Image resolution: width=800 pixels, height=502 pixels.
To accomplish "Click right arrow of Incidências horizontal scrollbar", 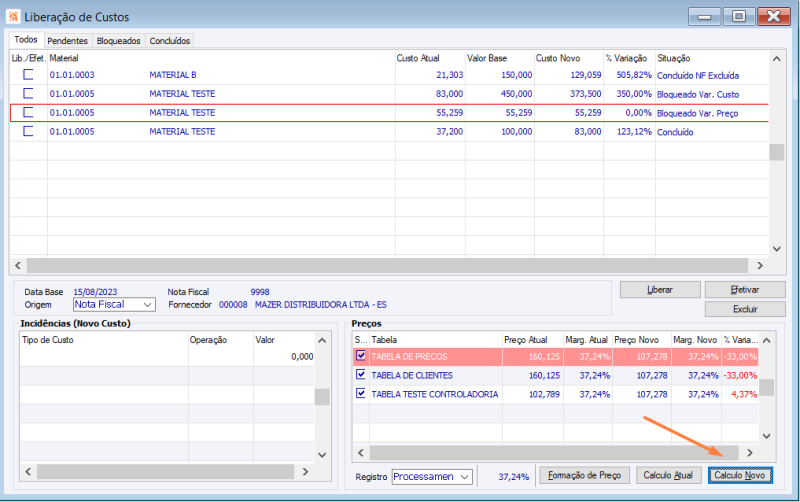I will click(x=305, y=471).
